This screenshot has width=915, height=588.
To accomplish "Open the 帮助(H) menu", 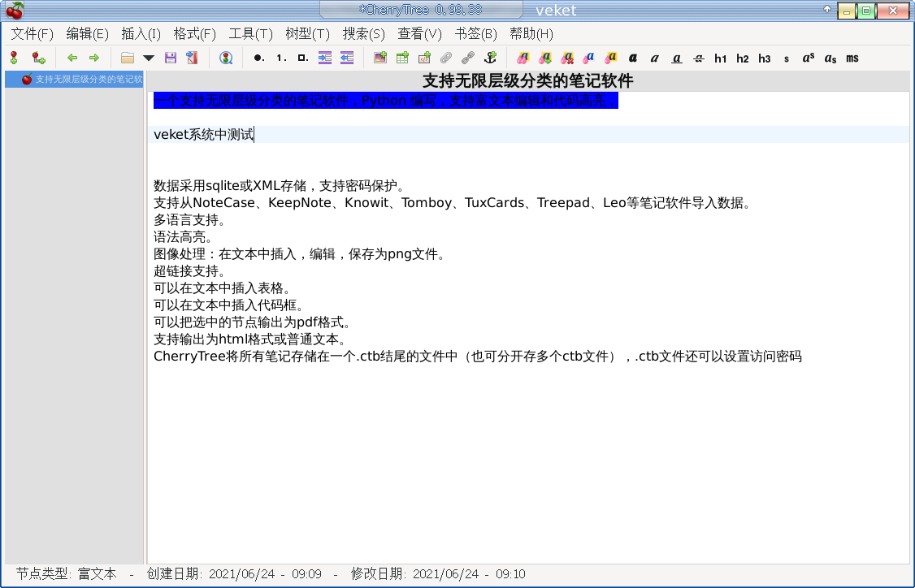I will (531, 34).
